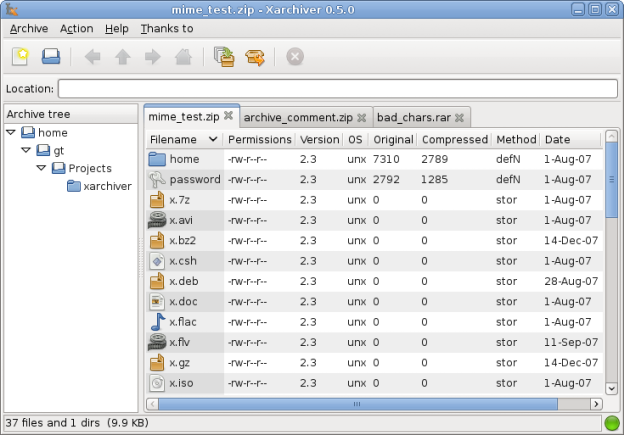The width and height of the screenshot is (624, 435).
Task: Select the xarchiver folder in the tree
Action: point(107,186)
